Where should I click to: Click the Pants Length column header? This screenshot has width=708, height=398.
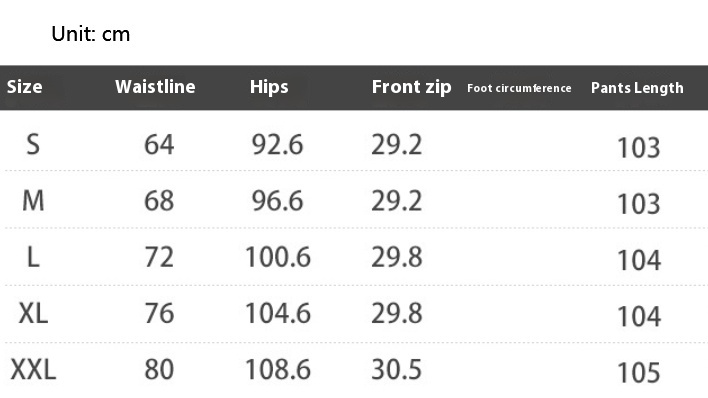(x=637, y=88)
